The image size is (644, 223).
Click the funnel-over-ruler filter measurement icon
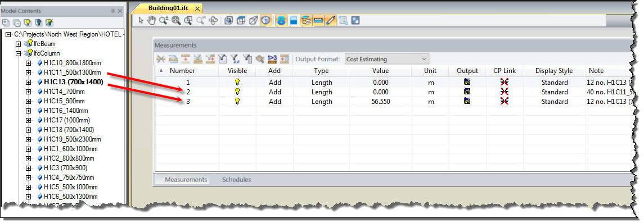197,59
